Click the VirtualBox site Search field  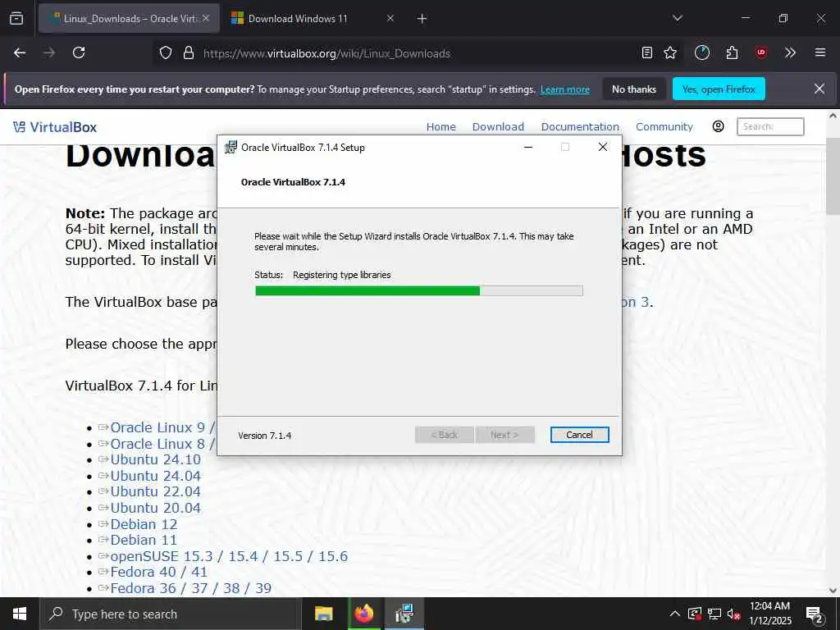click(x=770, y=126)
